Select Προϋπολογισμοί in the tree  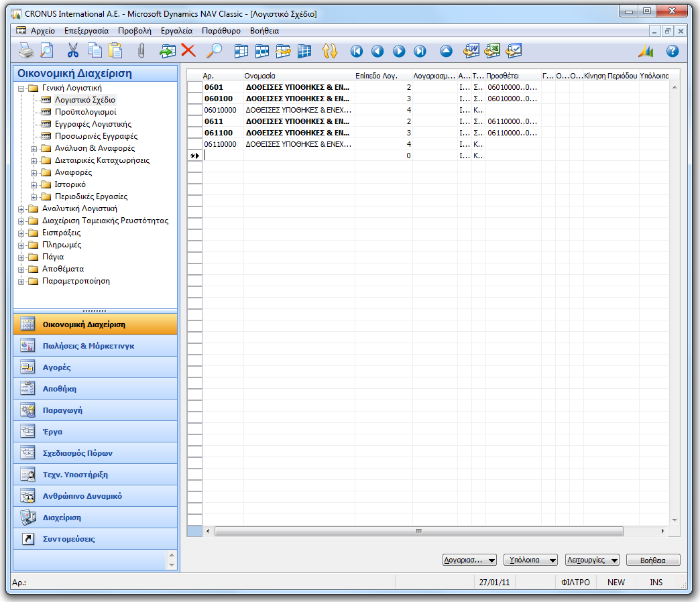85,112
